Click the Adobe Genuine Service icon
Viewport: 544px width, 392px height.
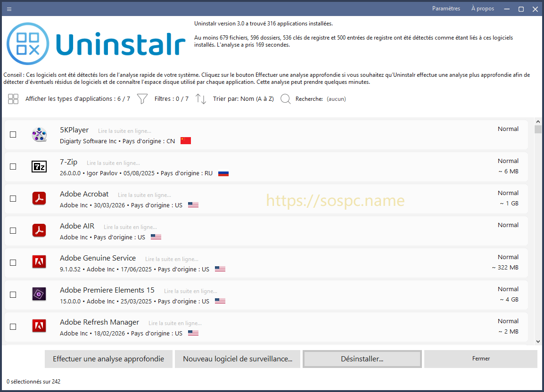click(39, 262)
